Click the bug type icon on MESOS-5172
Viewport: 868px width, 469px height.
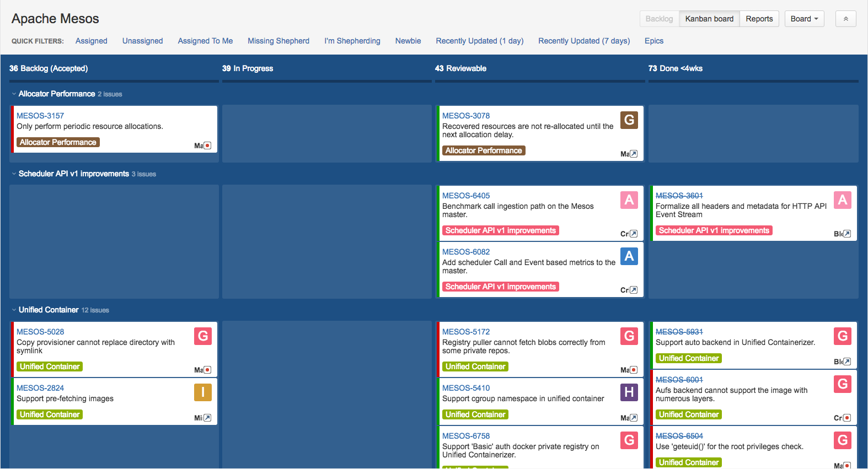pos(634,370)
